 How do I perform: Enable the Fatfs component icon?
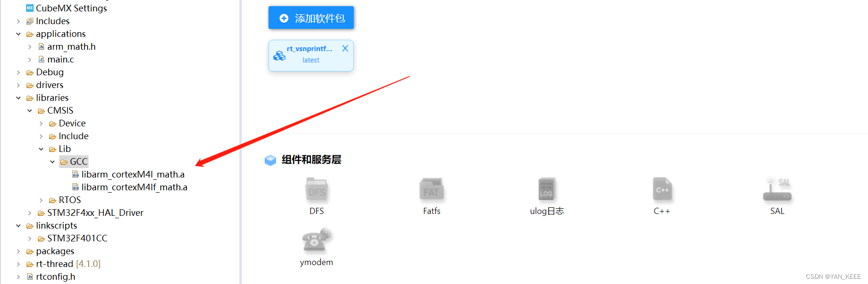(431, 190)
